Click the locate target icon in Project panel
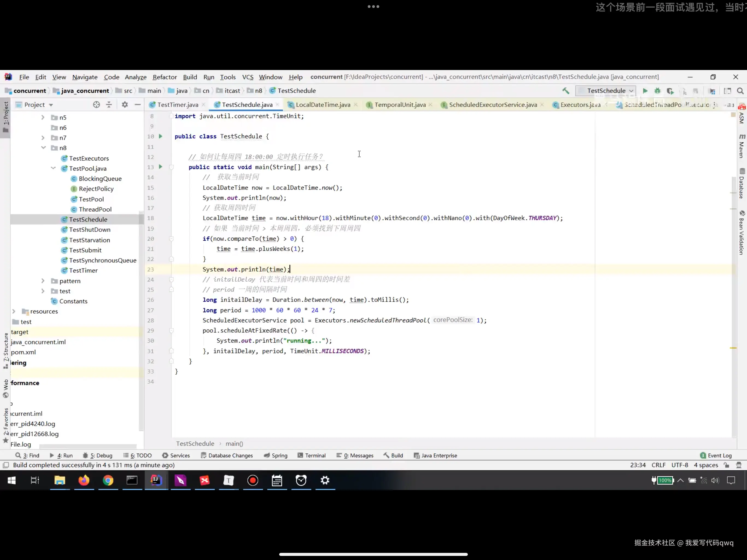This screenshot has width=747, height=560. pos(96,105)
